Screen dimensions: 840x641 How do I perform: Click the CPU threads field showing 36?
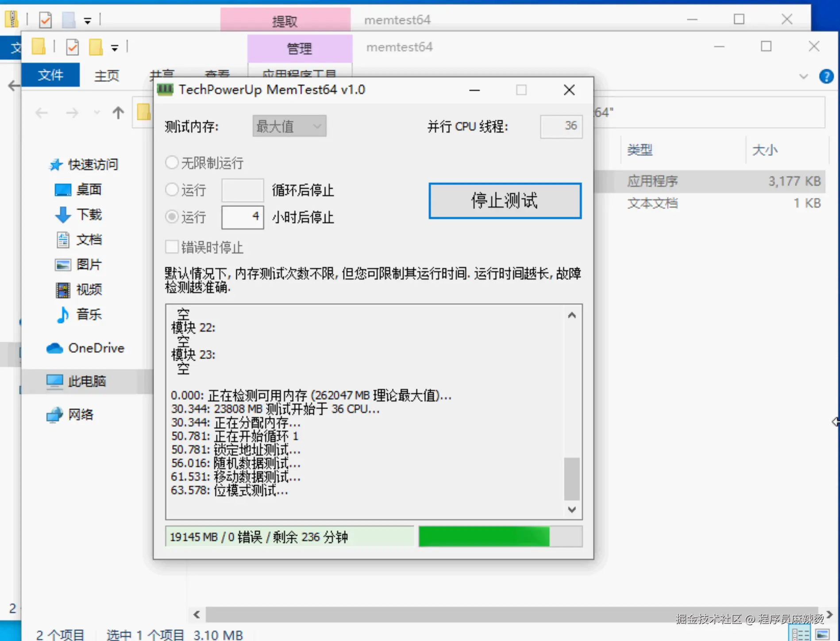561,127
